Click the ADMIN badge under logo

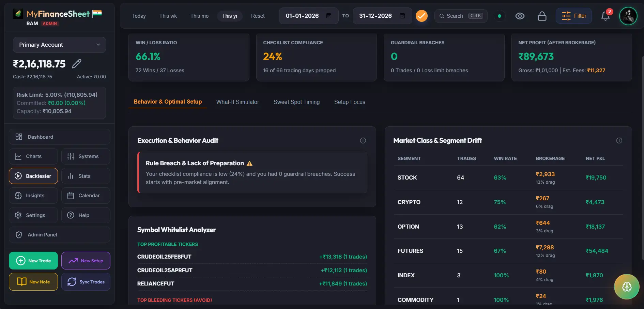50,24
